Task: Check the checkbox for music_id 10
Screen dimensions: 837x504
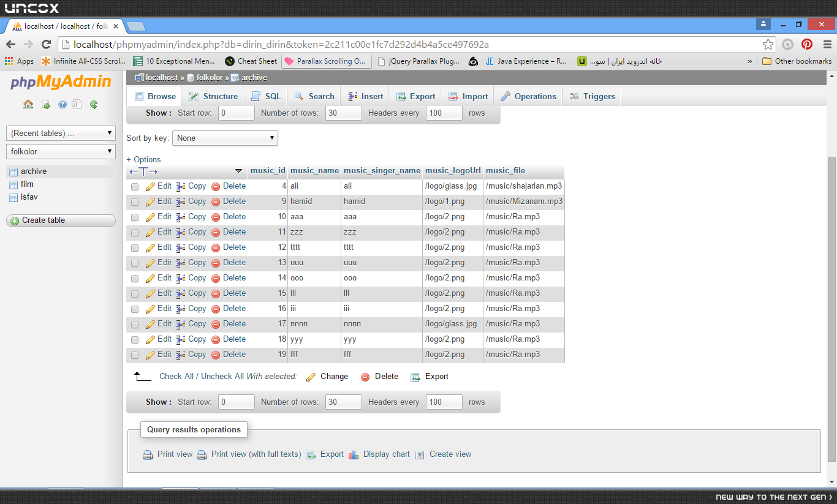Action: (135, 217)
